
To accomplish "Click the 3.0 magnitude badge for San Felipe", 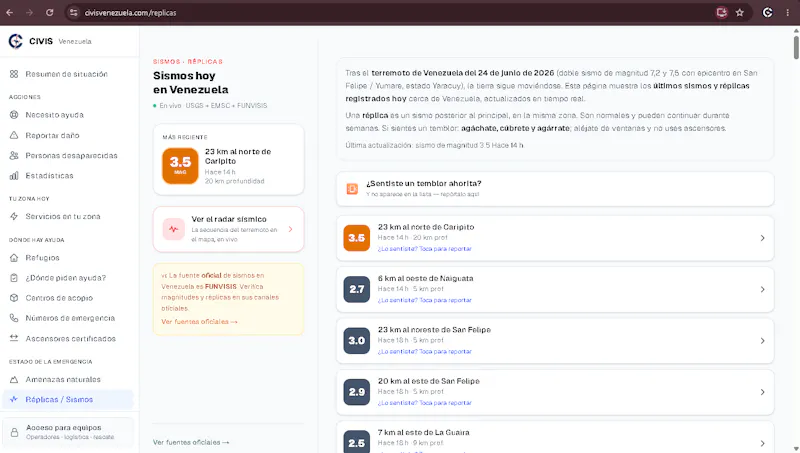I will (x=357, y=341).
